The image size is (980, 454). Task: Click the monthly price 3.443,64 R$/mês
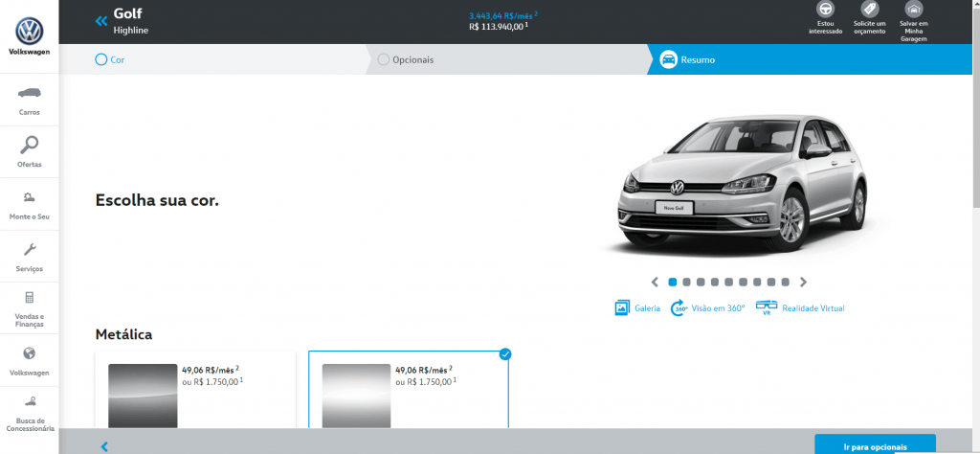pyautogui.click(x=503, y=15)
